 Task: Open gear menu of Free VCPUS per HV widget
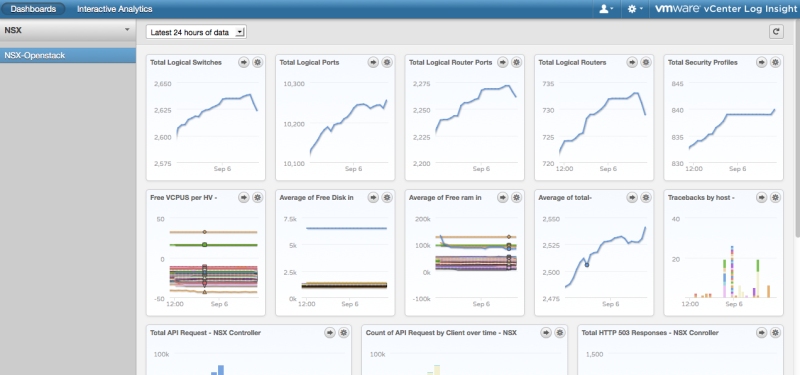pyautogui.click(x=258, y=197)
